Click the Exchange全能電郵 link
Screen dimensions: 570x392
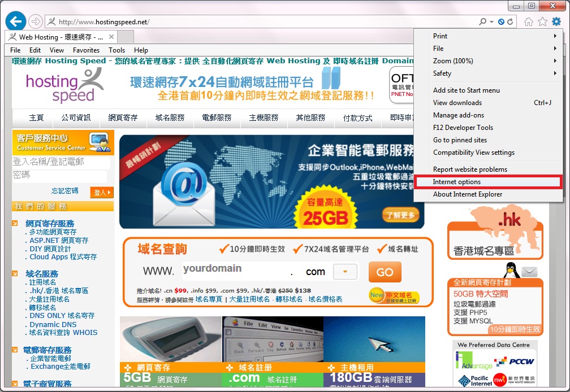(x=61, y=367)
